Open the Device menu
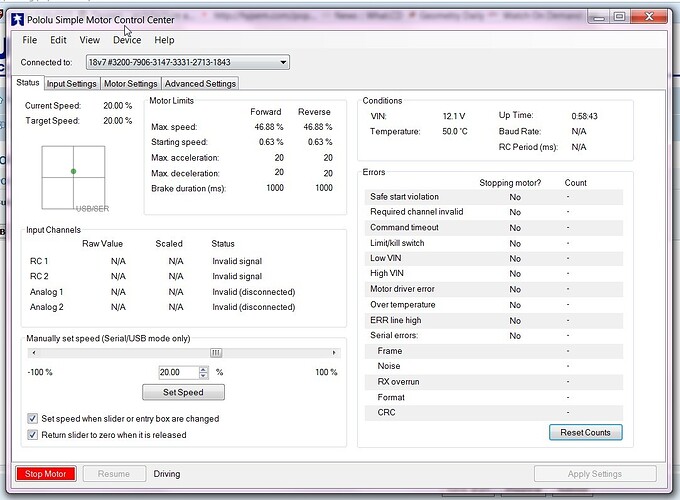The width and height of the screenshot is (680, 500). 127,40
